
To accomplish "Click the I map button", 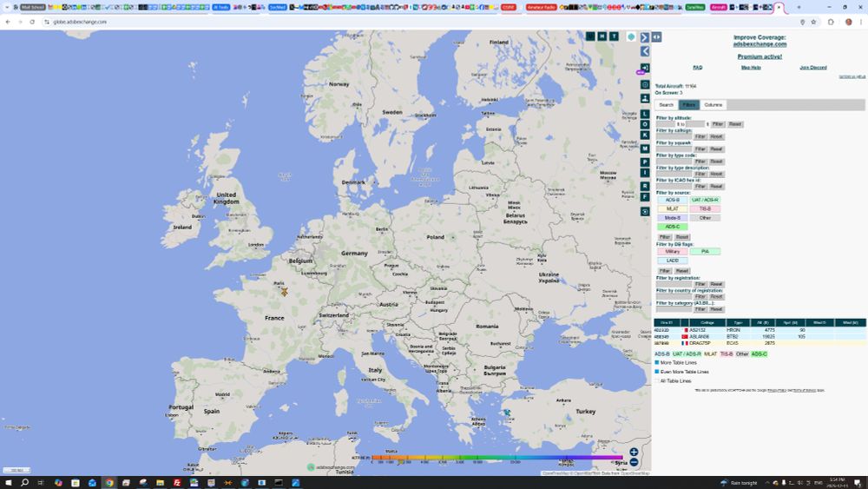I will [x=645, y=173].
